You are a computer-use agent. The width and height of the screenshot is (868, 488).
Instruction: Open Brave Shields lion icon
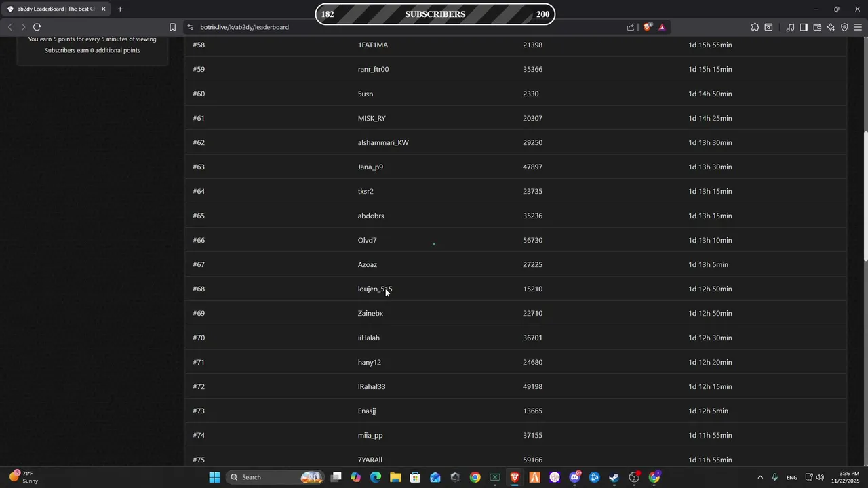coord(648,27)
